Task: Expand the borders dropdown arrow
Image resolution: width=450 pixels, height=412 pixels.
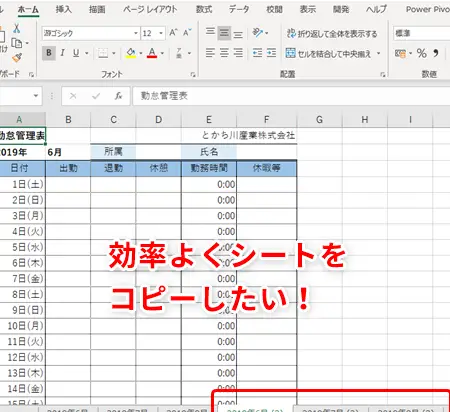Action: (x=114, y=53)
